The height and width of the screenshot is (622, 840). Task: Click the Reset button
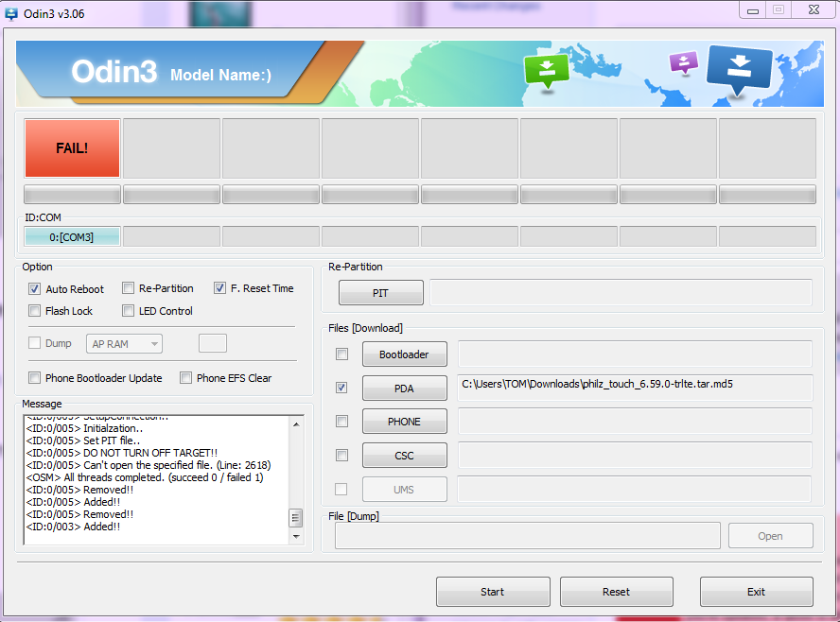(617, 592)
